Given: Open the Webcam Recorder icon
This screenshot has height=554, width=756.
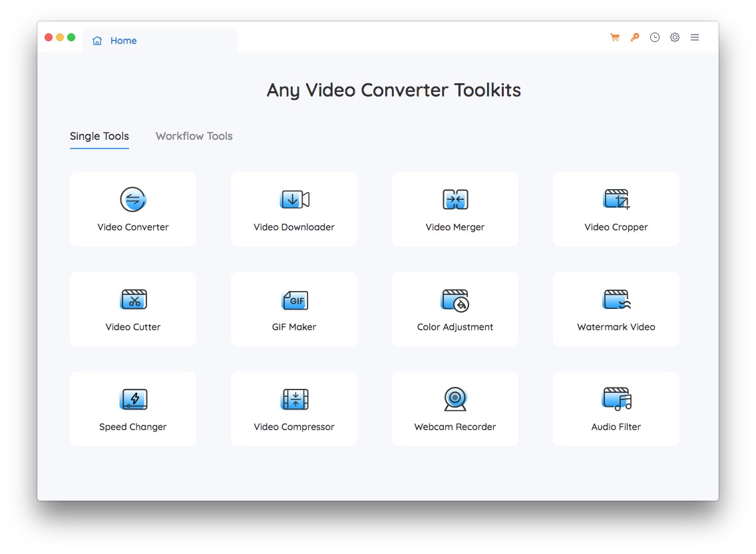Looking at the screenshot, I should click(x=455, y=399).
